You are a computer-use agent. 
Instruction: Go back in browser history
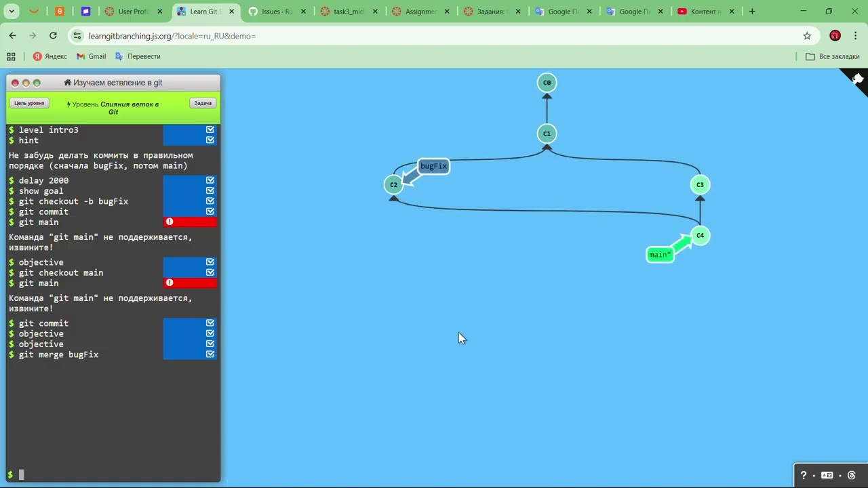click(x=12, y=36)
